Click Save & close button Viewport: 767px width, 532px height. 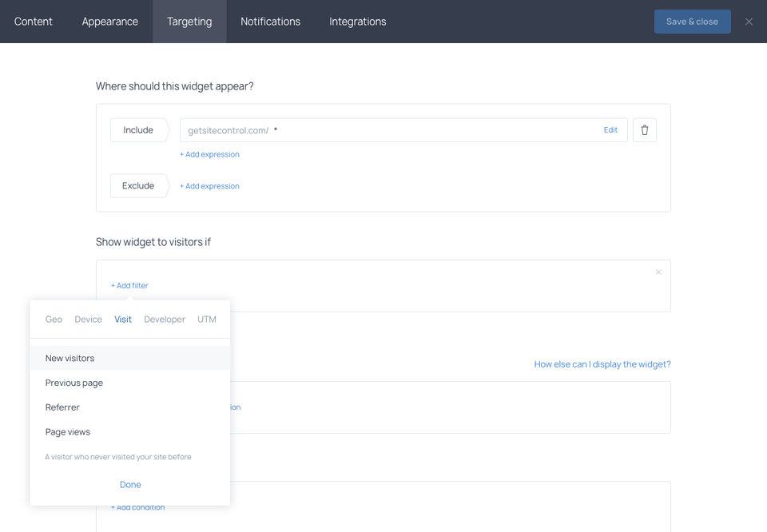(692, 22)
